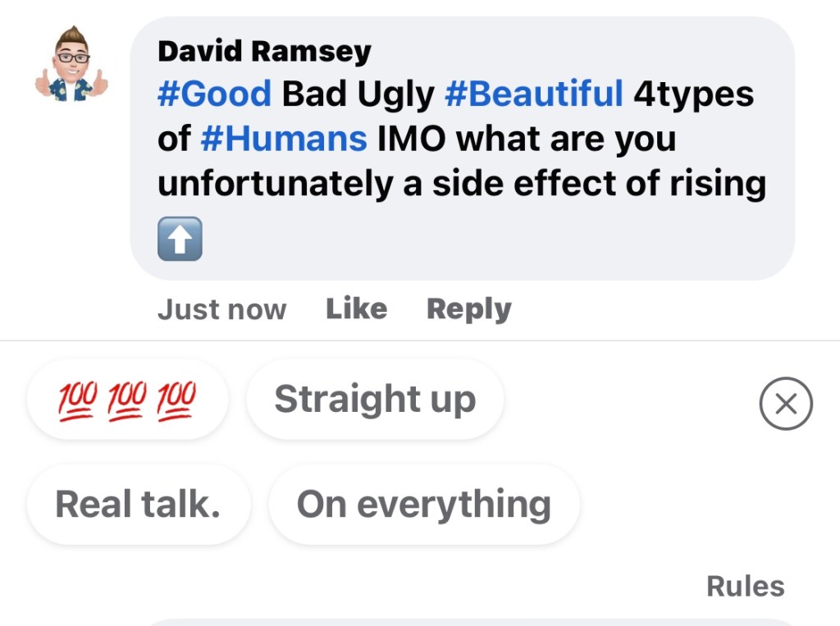The height and width of the screenshot is (626, 840).
Task: Open the Rules link
Action: pos(745,586)
